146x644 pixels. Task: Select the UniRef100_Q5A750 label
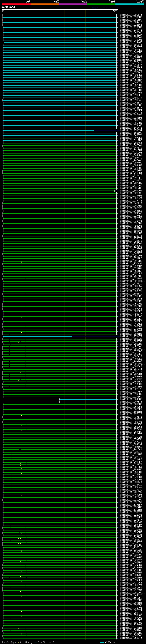131,439
